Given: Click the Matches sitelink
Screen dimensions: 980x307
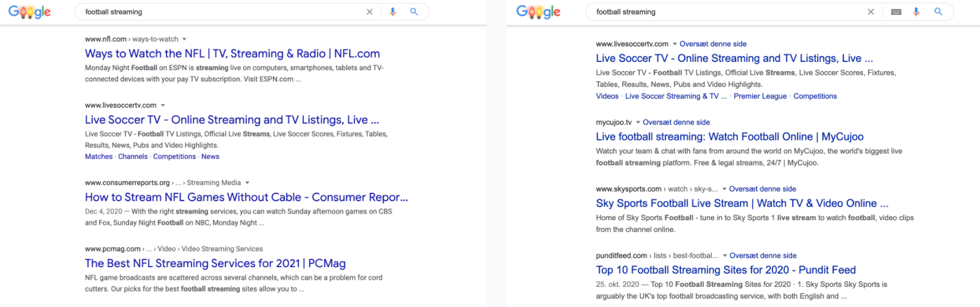Looking at the screenshot, I should point(99,156).
